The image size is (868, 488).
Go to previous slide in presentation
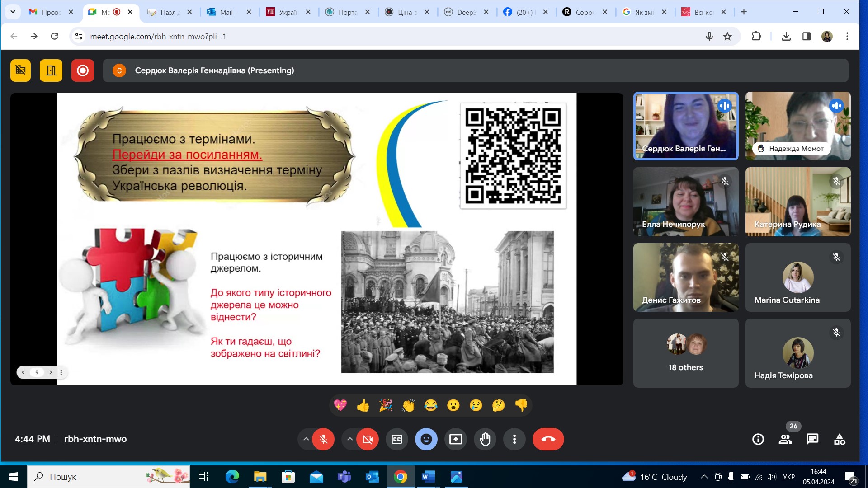point(23,372)
